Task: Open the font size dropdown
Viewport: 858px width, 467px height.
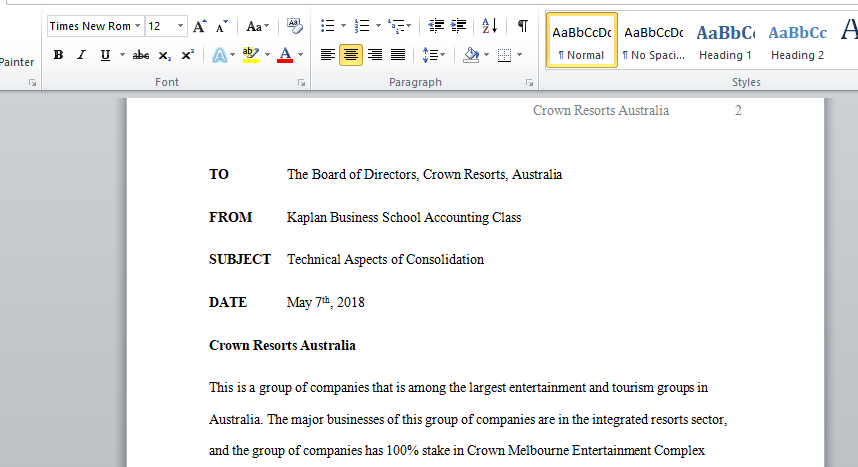Action: click(x=180, y=26)
